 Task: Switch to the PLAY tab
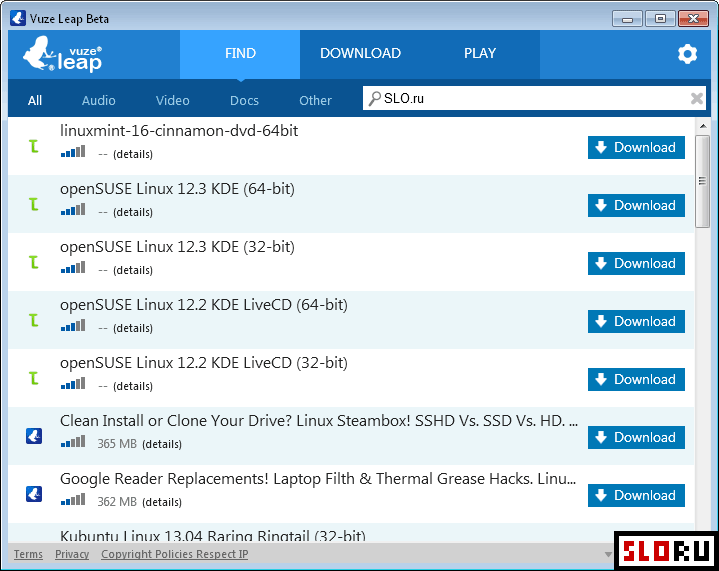pyautogui.click(x=480, y=54)
